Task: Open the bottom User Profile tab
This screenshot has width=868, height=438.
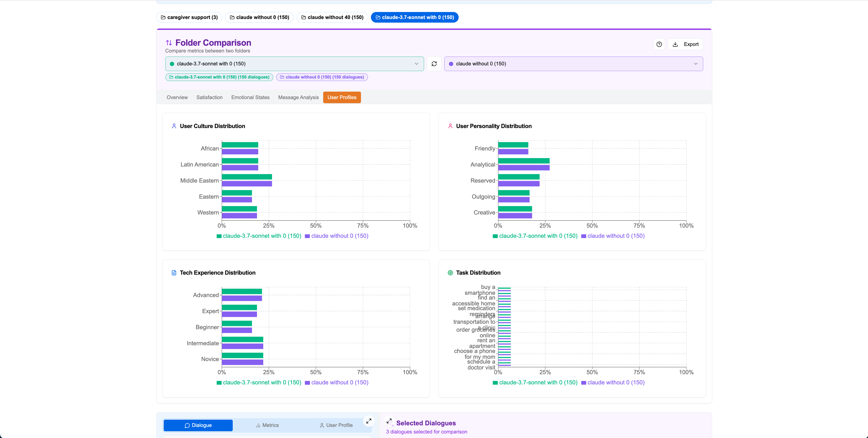Action: pyautogui.click(x=336, y=425)
